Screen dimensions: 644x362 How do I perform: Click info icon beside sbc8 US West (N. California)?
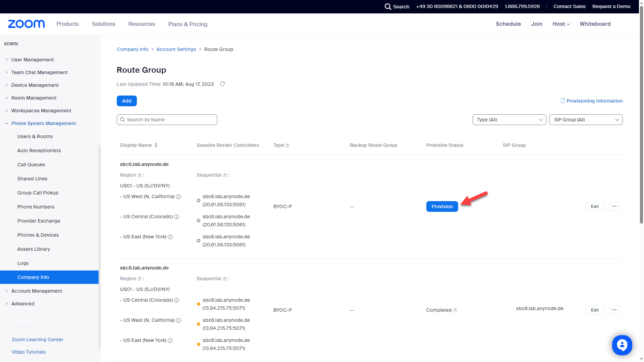click(x=179, y=320)
